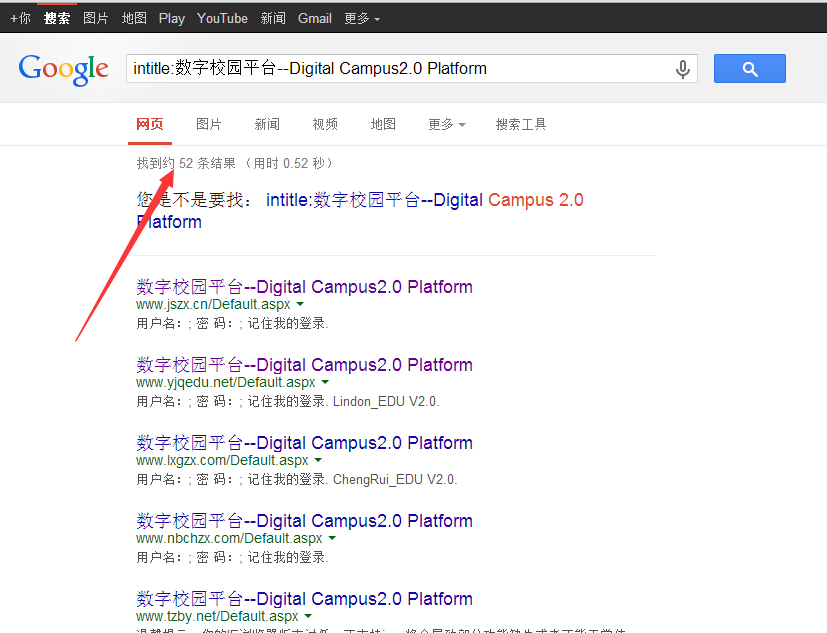Click the 您是不是要找 label text
The image size is (827, 633).
194,200
